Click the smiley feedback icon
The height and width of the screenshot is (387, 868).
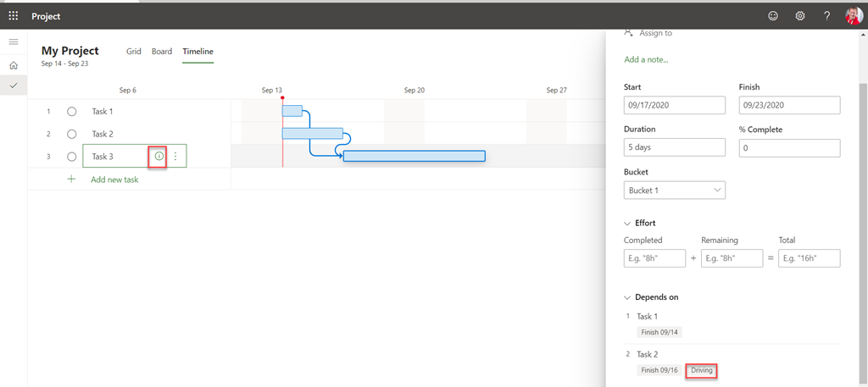coord(773,16)
